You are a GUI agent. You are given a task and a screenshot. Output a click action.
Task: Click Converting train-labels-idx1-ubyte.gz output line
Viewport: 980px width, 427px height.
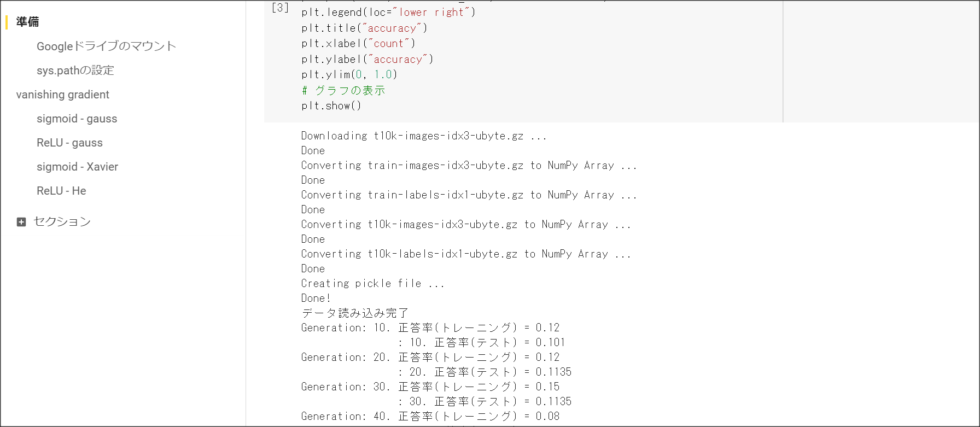pyautogui.click(x=469, y=195)
